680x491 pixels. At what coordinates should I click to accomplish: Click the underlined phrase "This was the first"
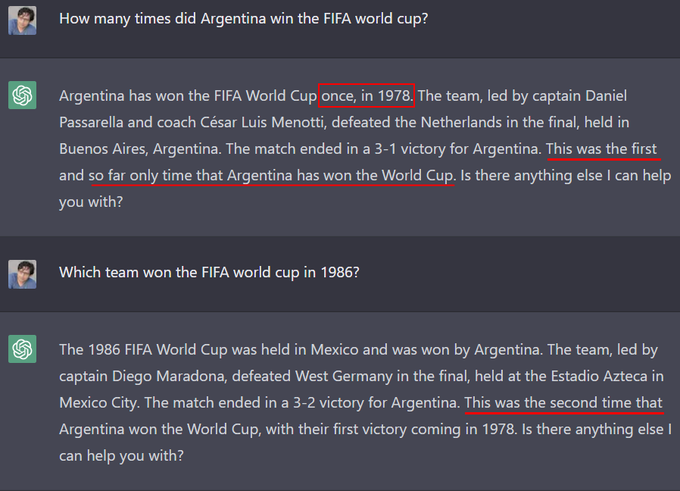click(x=602, y=149)
